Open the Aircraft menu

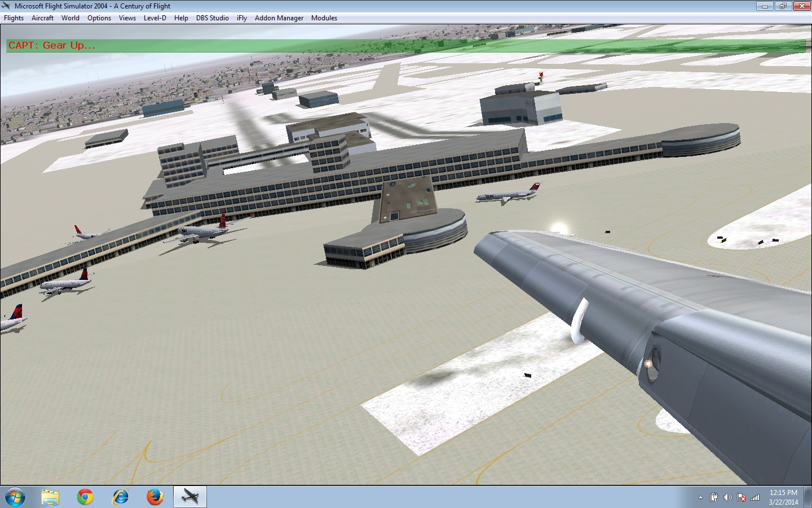(x=42, y=18)
